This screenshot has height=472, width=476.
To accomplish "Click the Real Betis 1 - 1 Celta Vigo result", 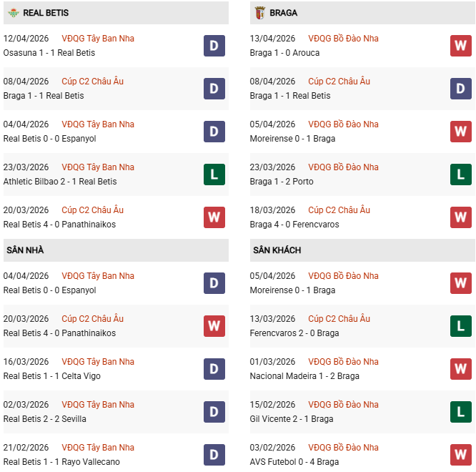I will point(51,376).
